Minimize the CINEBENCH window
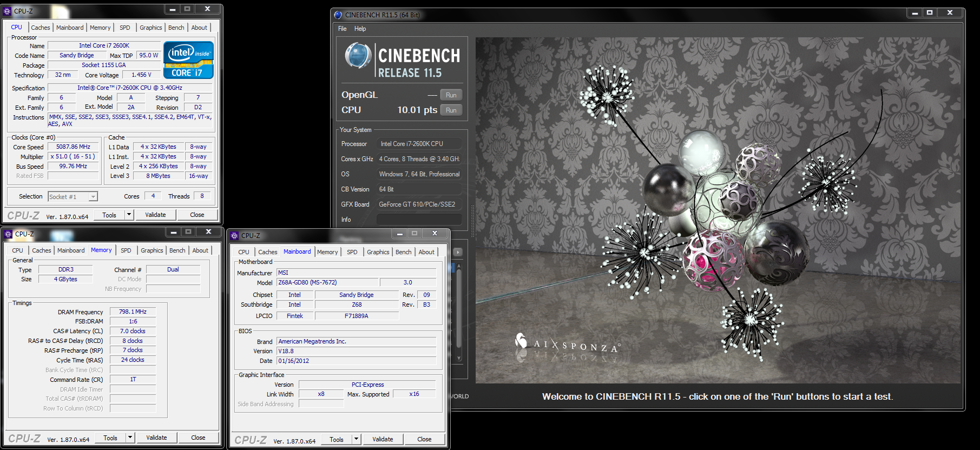The height and width of the screenshot is (450, 980). (x=915, y=12)
